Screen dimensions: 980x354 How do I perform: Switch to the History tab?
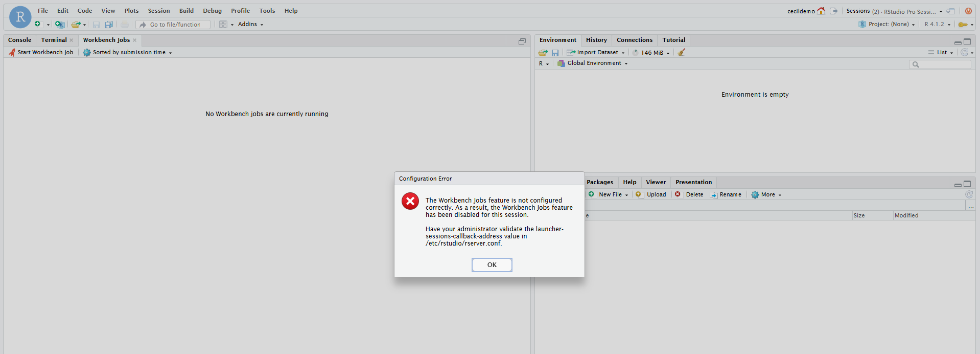(x=596, y=40)
